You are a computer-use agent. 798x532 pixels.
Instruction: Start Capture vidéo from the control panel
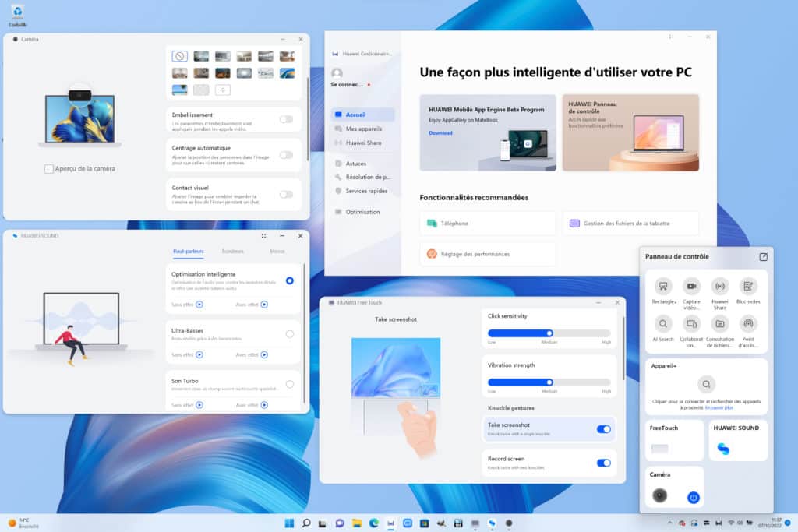[x=691, y=287]
